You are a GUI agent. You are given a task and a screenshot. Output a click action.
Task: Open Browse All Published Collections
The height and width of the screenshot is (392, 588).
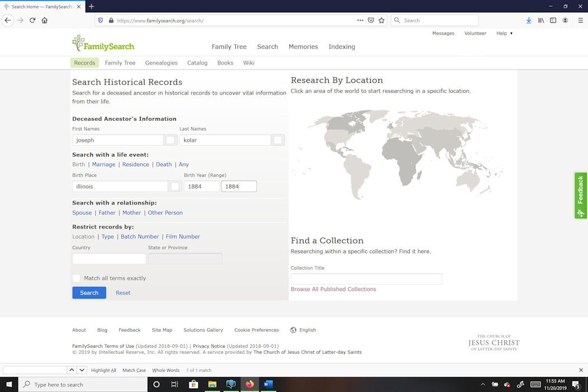click(333, 289)
